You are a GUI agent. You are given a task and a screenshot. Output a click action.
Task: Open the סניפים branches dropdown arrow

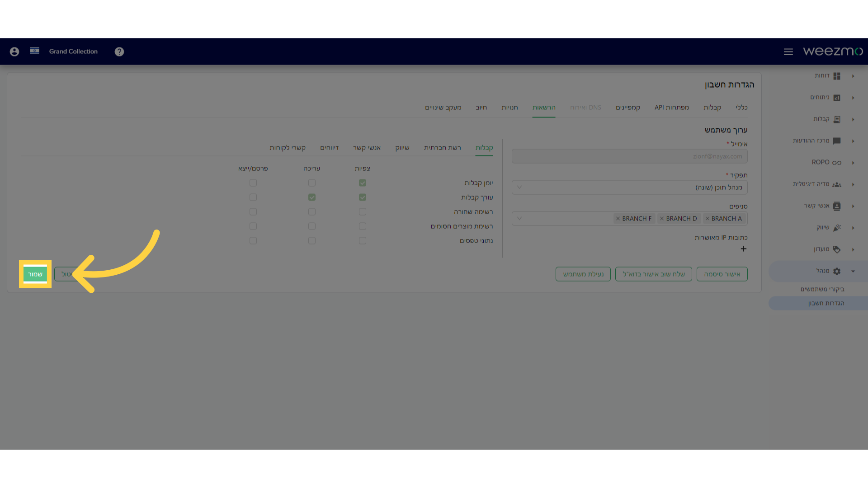coord(519,219)
